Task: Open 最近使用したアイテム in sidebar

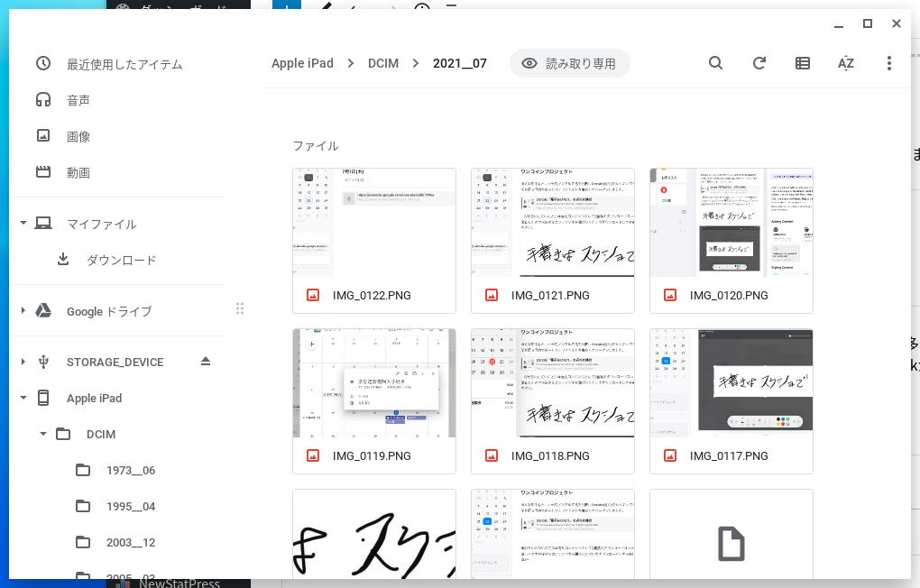Action: coord(124,64)
